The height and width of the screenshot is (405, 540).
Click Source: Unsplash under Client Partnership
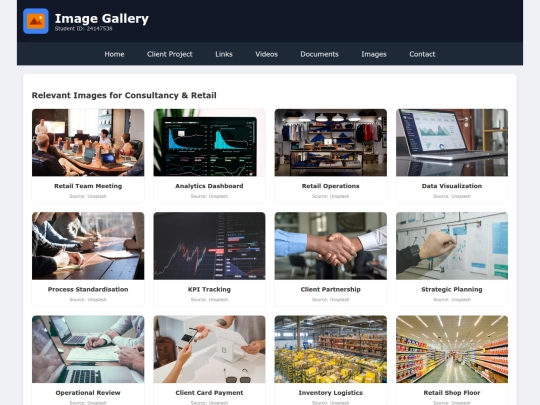[331, 300]
